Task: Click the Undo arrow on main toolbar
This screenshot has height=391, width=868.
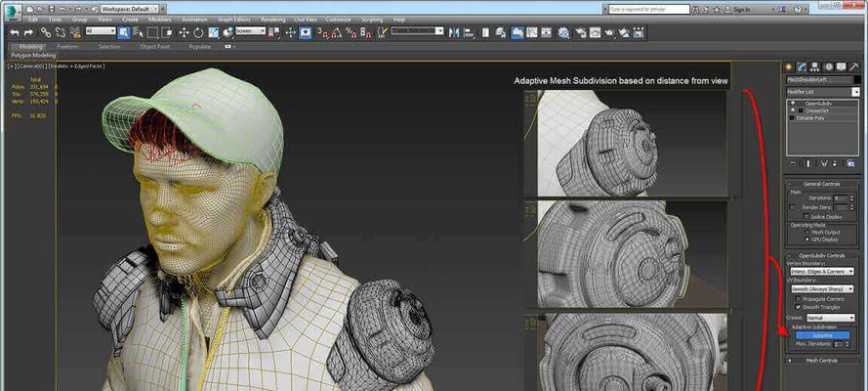Action: pos(15,32)
